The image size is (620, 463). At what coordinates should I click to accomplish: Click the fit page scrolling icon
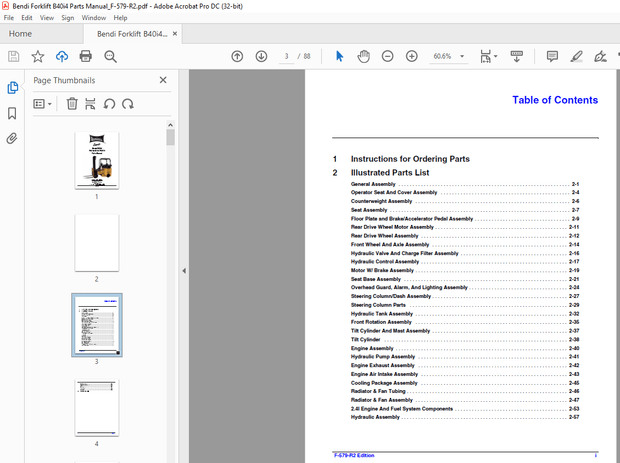click(486, 57)
